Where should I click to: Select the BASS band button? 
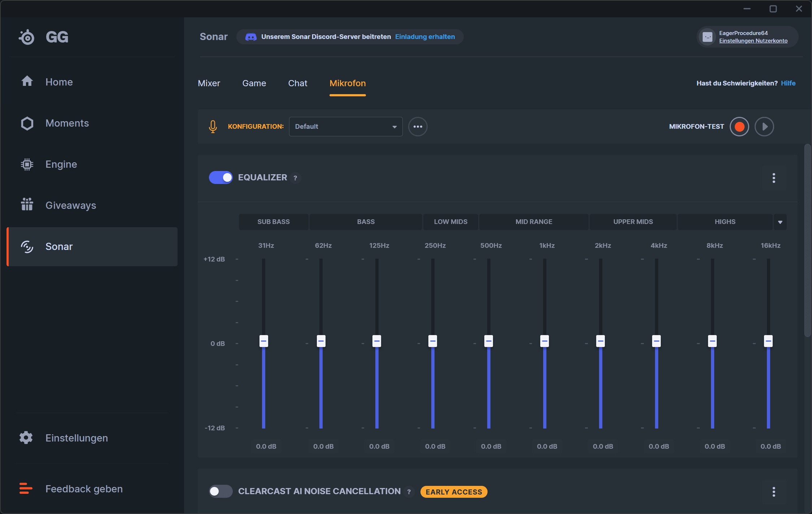tap(366, 222)
